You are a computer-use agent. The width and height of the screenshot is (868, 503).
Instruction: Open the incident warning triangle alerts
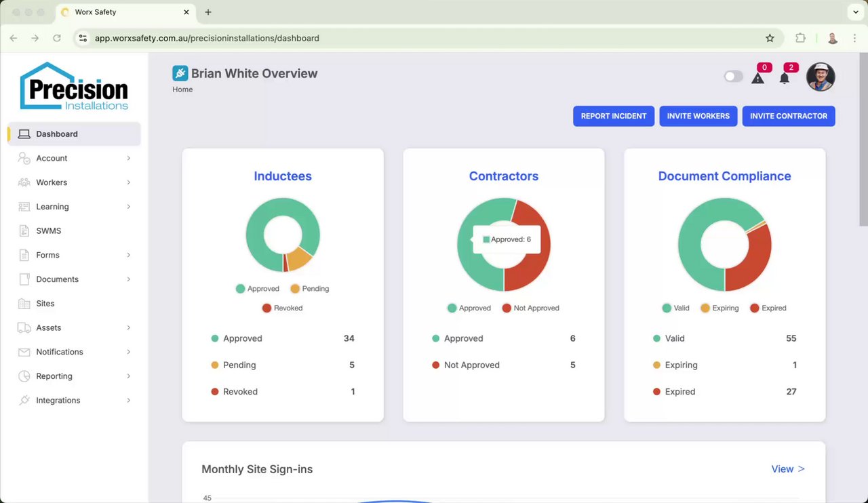click(758, 77)
